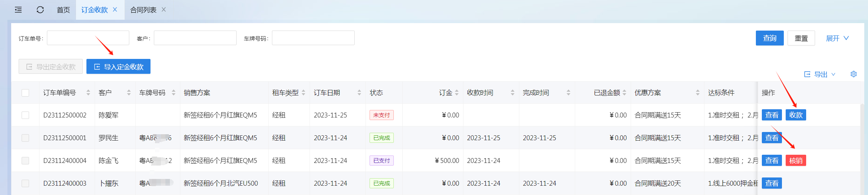Switch to the 首页 tab
This screenshot has width=868, height=195.
[x=63, y=10]
